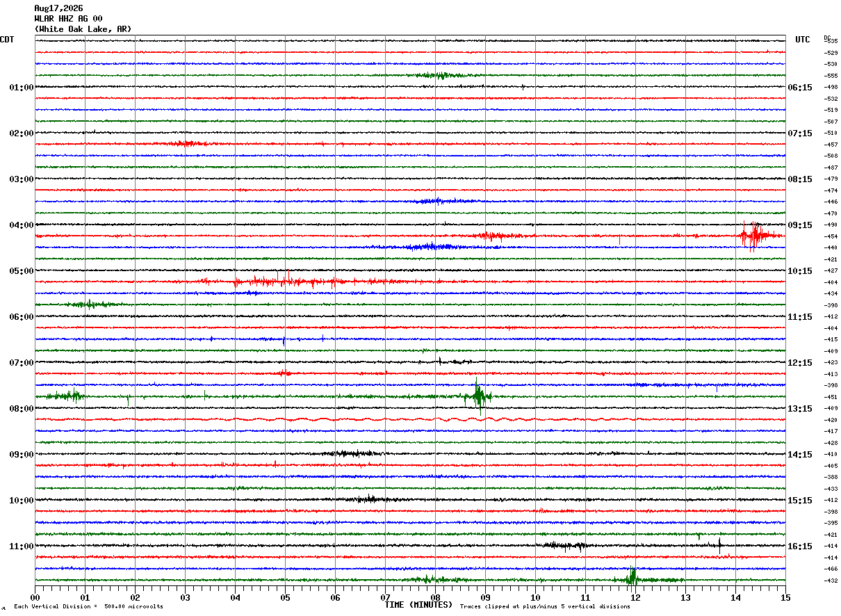This screenshot has height=616, width=841.
Task: Click the traces clipped footnote text
Action: [x=545, y=606]
